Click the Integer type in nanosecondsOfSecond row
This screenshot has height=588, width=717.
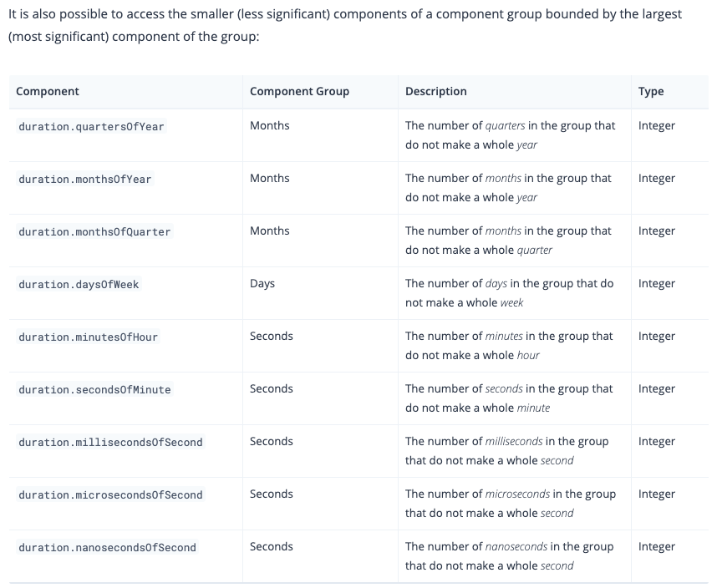[x=656, y=546]
